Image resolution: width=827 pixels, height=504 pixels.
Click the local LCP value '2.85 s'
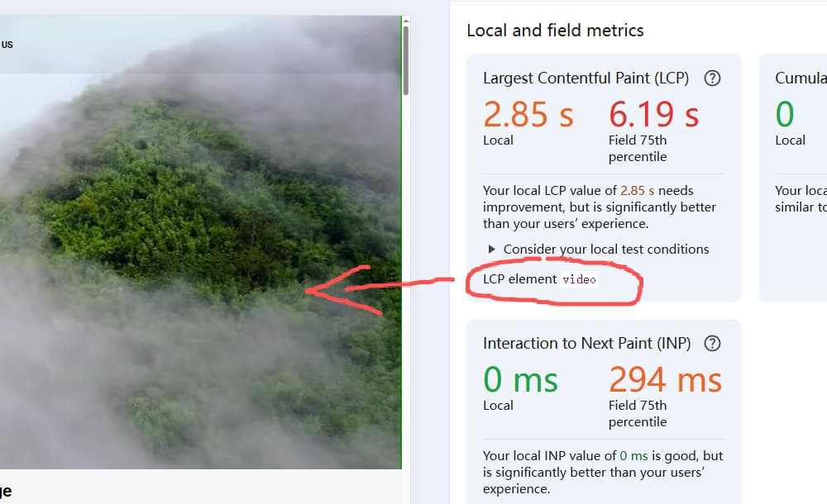pyautogui.click(x=528, y=114)
